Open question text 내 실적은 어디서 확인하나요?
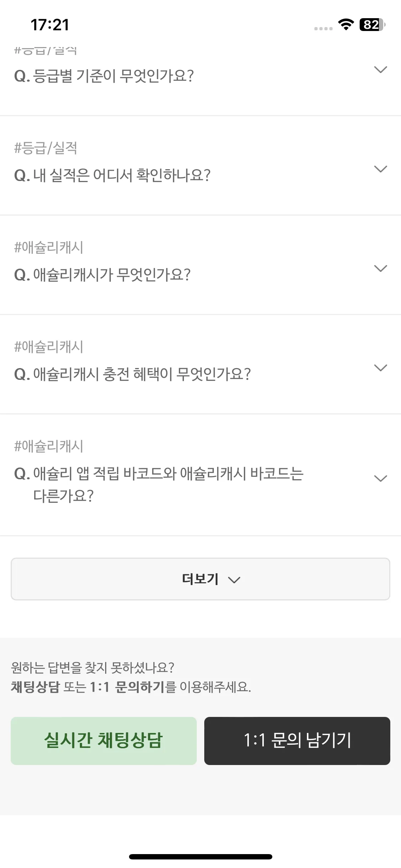Viewport: 401px width, 868px height. [112, 175]
